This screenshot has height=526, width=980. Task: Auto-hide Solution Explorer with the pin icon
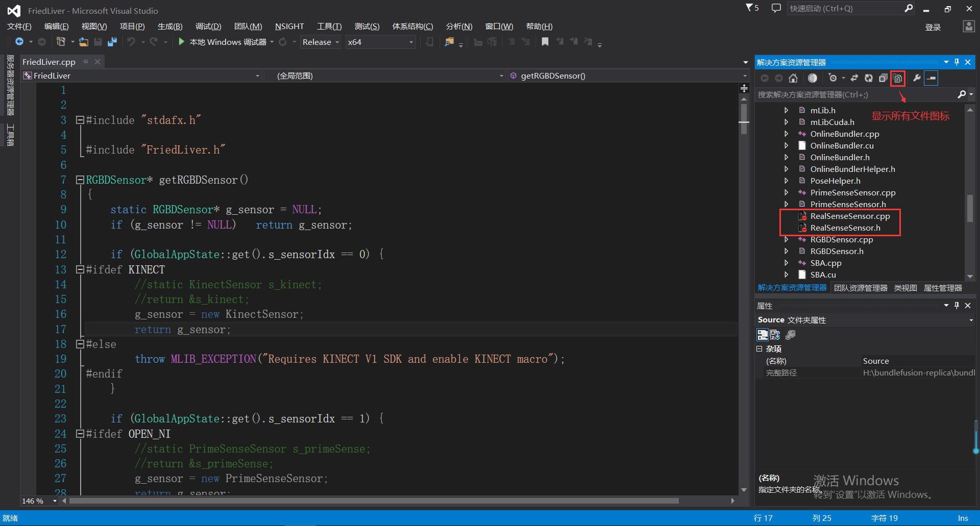click(957, 62)
